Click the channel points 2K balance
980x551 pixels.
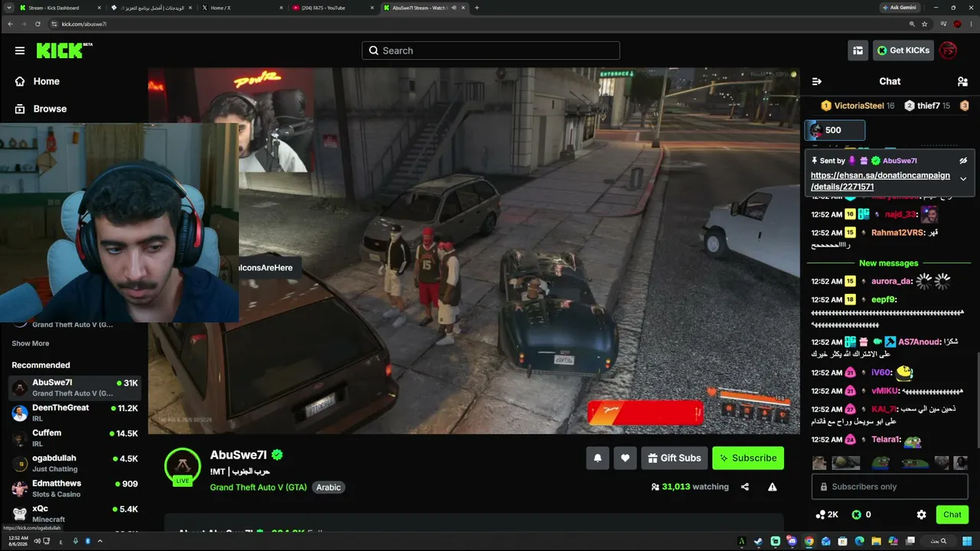click(827, 515)
